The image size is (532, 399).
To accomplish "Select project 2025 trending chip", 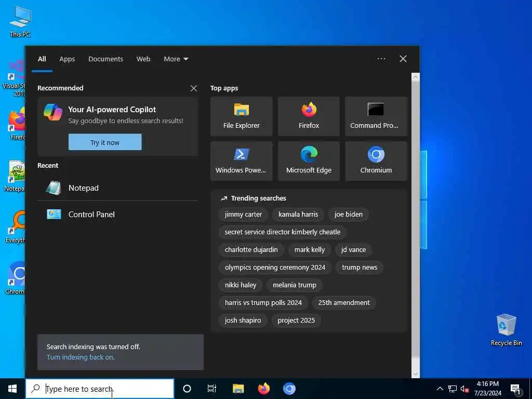I will tap(296, 320).
